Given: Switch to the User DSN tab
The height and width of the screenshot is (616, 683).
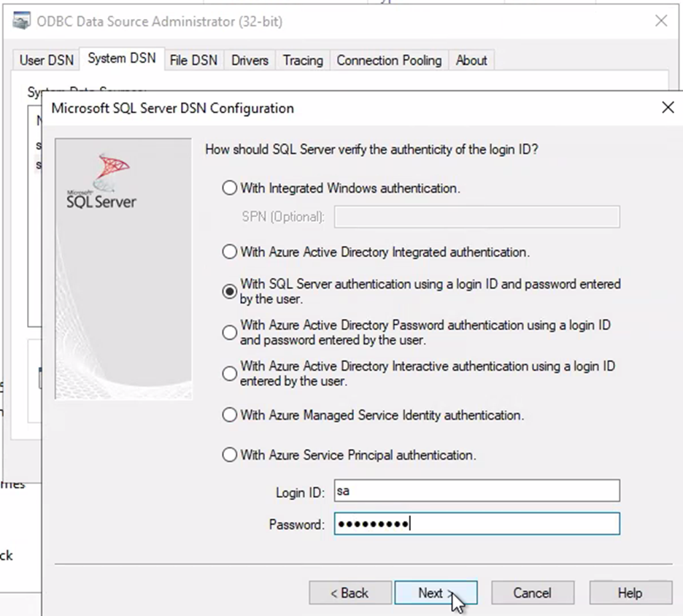Looking at the screenshot, I should point(47,61).
